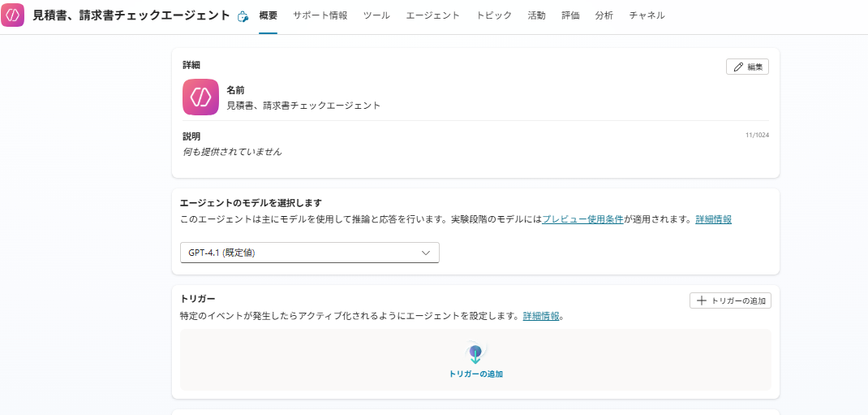
Task: Open the プレビュー使用条件 link
Action: [582, 219]
